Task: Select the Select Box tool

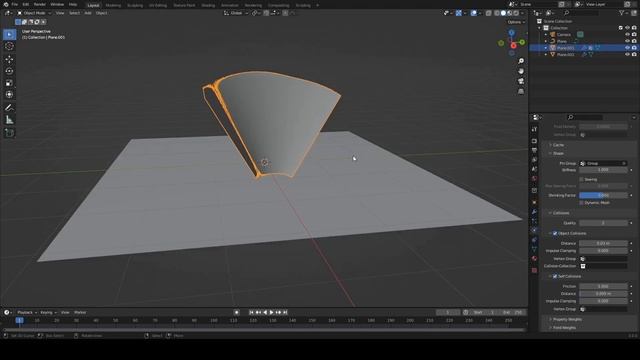Action: tap(9, 35)
